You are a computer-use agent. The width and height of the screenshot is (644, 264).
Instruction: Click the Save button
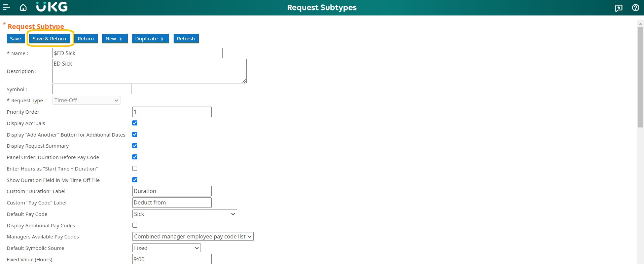15,39
